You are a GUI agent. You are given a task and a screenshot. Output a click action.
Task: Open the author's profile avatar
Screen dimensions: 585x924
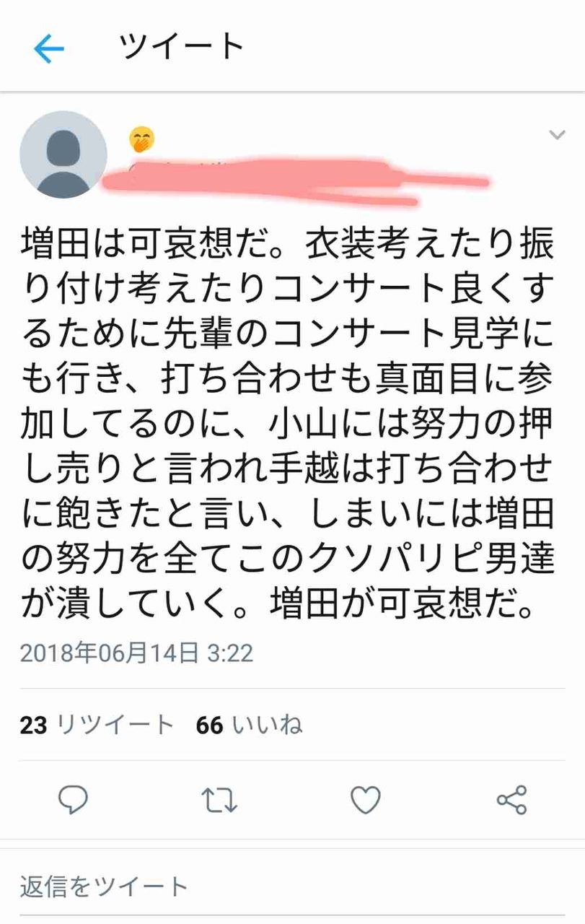[x=63, y=154]
